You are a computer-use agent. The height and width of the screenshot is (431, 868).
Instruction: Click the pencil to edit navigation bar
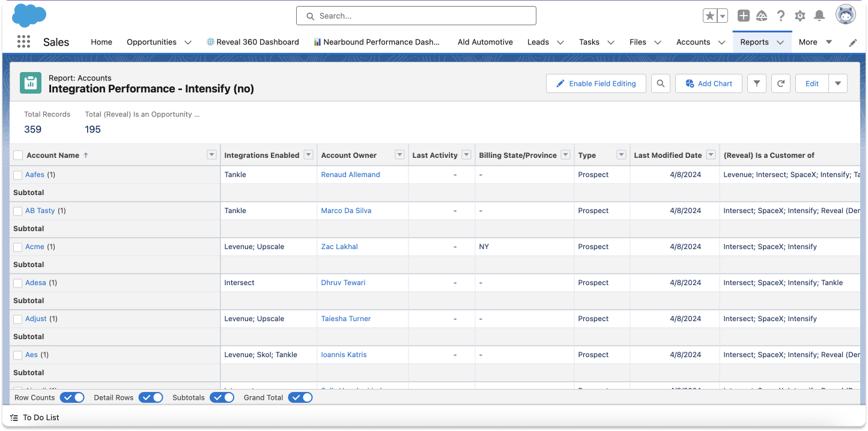[x=853, y=43]
